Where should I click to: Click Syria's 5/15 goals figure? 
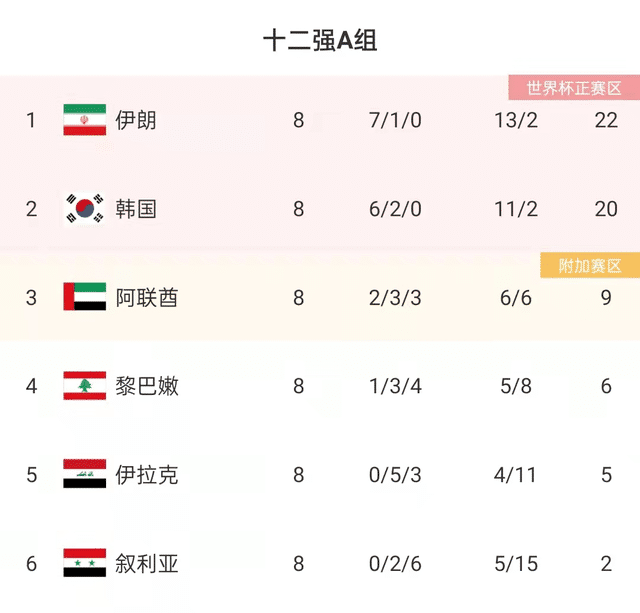pyautogui.click(x=516, y=563)
